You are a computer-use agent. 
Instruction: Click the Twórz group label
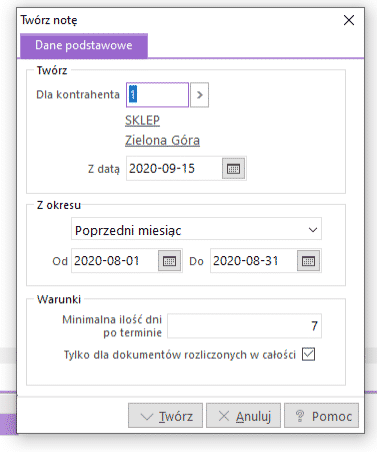click(x=52, y=70)
